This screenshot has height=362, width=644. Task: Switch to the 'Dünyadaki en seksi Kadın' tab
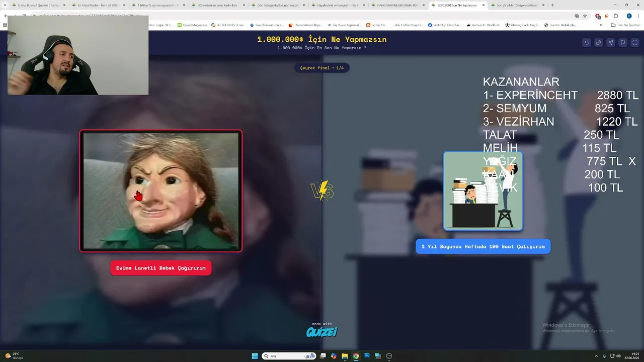coord(219,5)
